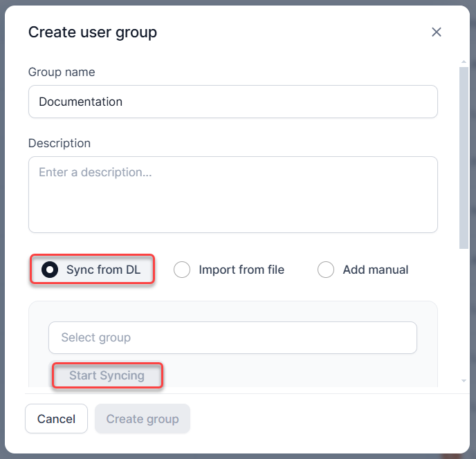Enable the Add manual radio circle
Viewport: 476px width, 459px height.
pos(326,270)
